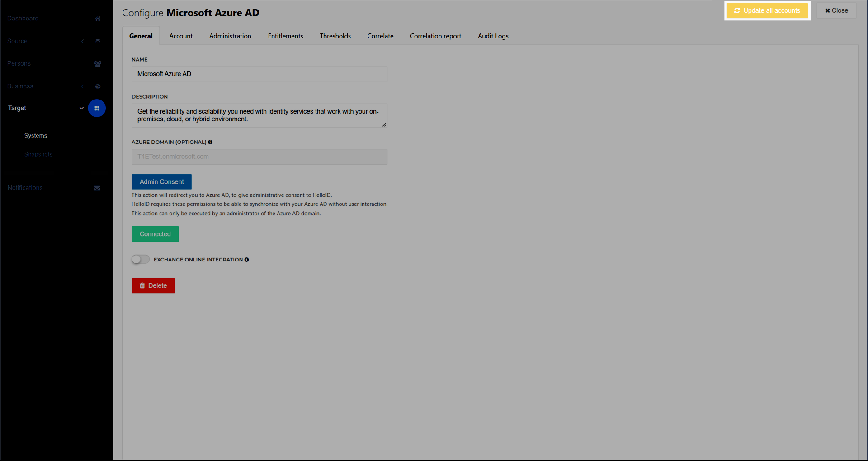The height and width of the screenshot is (461, 868).
Task: Click the Description text area
Action: click(x=259, y=116)
